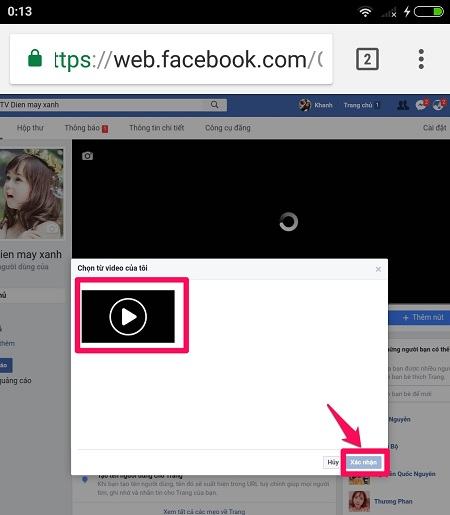Select the TV Dien may xanh search field

tap(113, 105)
